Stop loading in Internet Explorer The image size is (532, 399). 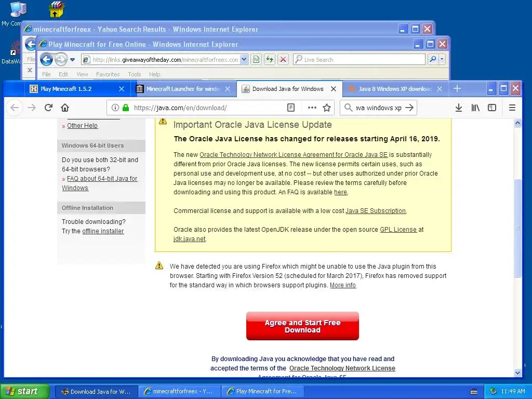pyautogui.click(x=283, y=60)
